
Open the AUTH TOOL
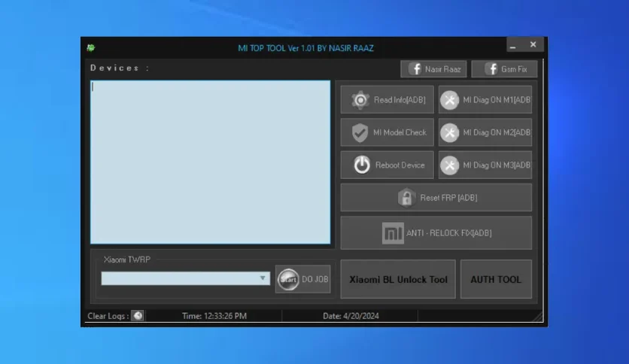(496, 279)
